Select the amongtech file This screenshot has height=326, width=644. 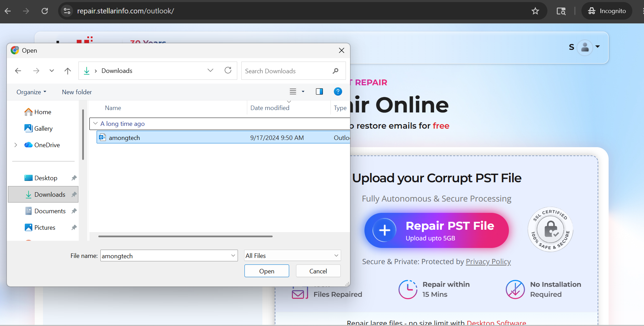click(223, 138)
